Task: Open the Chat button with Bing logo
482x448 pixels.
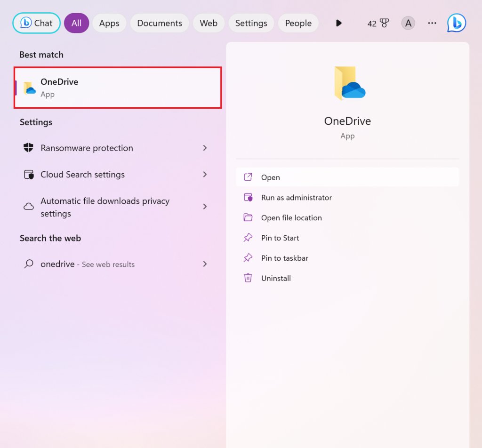Action: (x=36, y=23)
